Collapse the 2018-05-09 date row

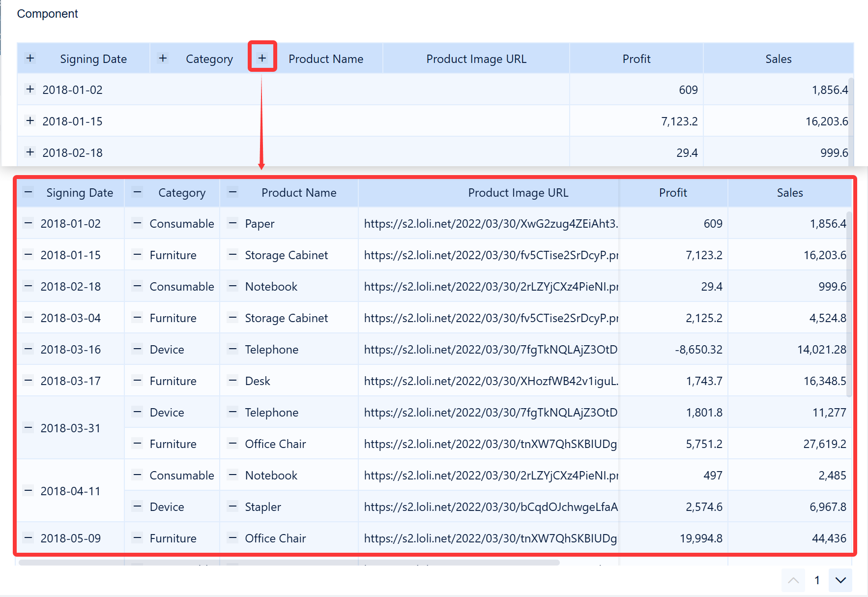[29, 538]
